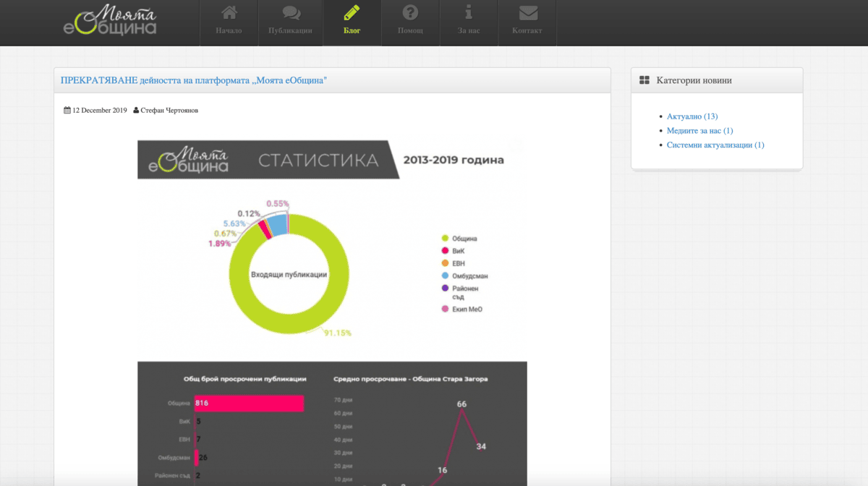This screenshot has height=486, width=868.
Task: Open the Помощ menu label
Action: (410, 31)
